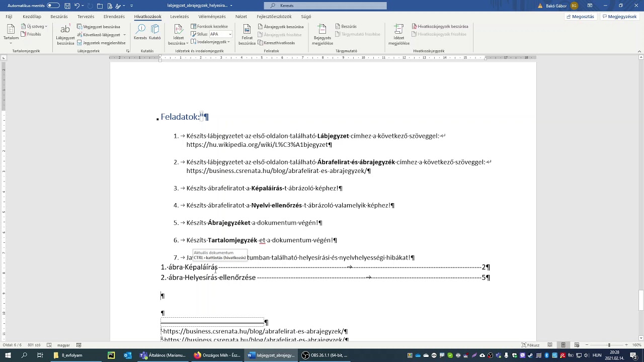Viewport: 644px width, 362px height.
Task: Open the Keresés research tool in the ribbon
Action: pos(140,32)
